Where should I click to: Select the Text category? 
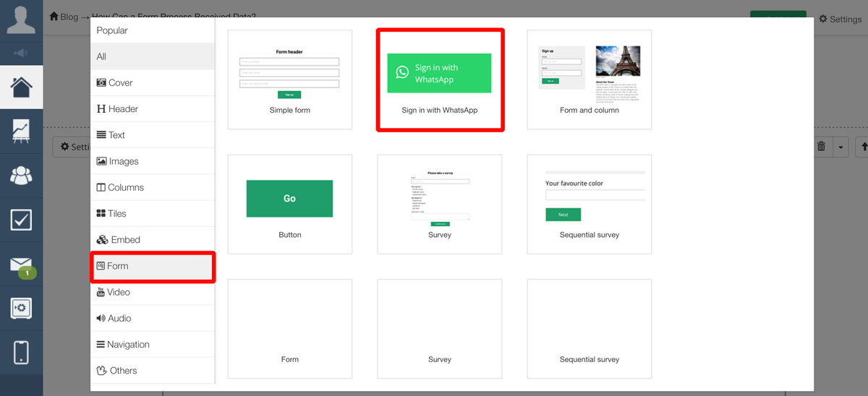click(x=153, y=134)
